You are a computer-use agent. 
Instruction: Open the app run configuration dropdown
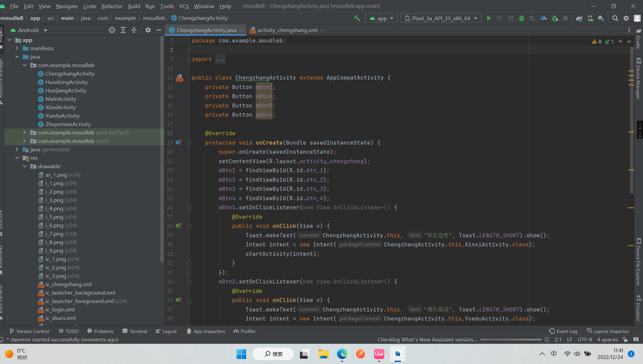pyautogui.click(x=381, y=18)
